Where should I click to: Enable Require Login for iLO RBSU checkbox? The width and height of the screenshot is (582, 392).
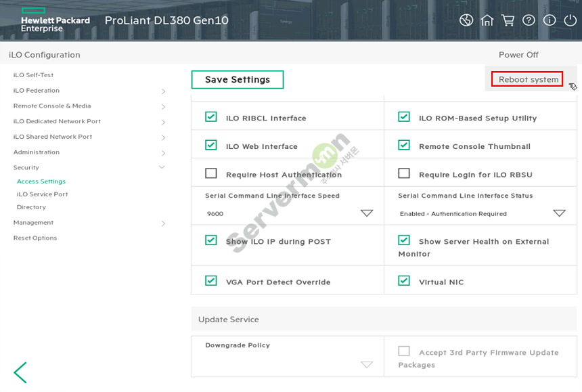click(404, 173)
